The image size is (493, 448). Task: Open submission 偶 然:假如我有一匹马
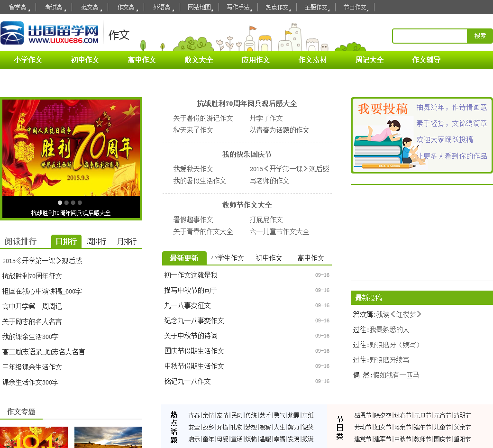(386, 375)
